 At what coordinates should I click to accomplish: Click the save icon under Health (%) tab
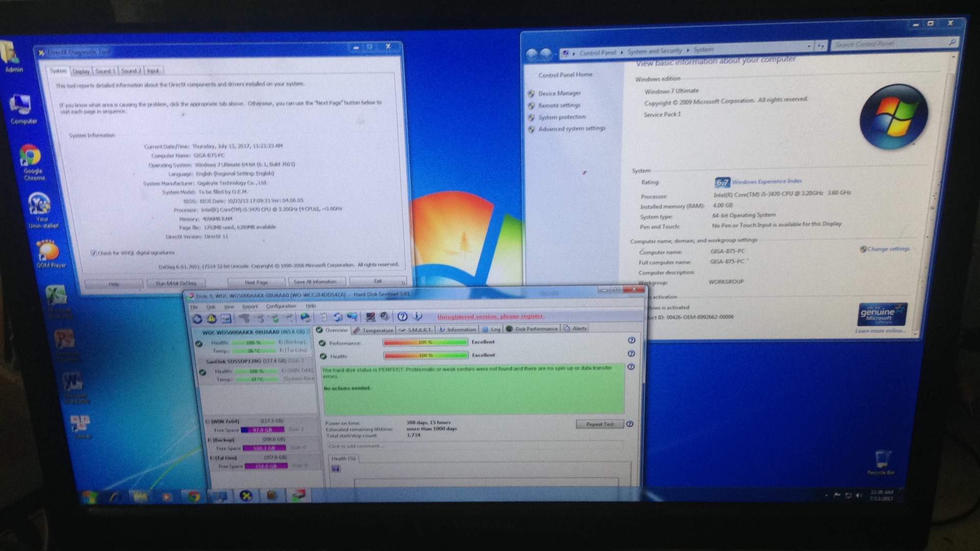pyautogui.click(x=336, y=468)
